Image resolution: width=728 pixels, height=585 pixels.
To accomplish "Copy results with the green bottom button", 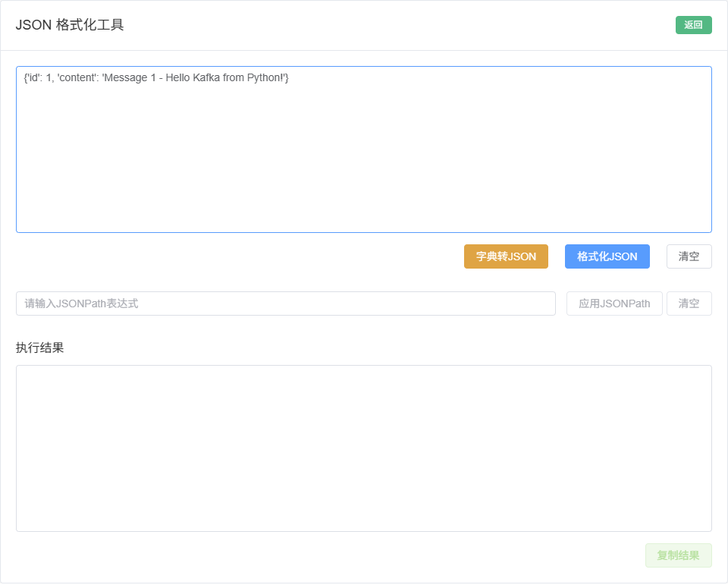I will pyautogui.click(x=678, y=555).
